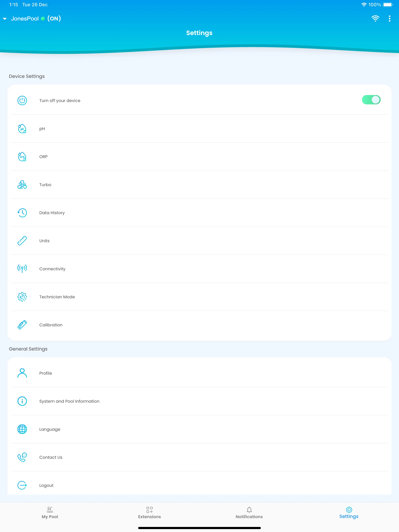Click the status bar Wi-Fi indicator
This screenshot has width=399, height=532.
click(364, 4)
